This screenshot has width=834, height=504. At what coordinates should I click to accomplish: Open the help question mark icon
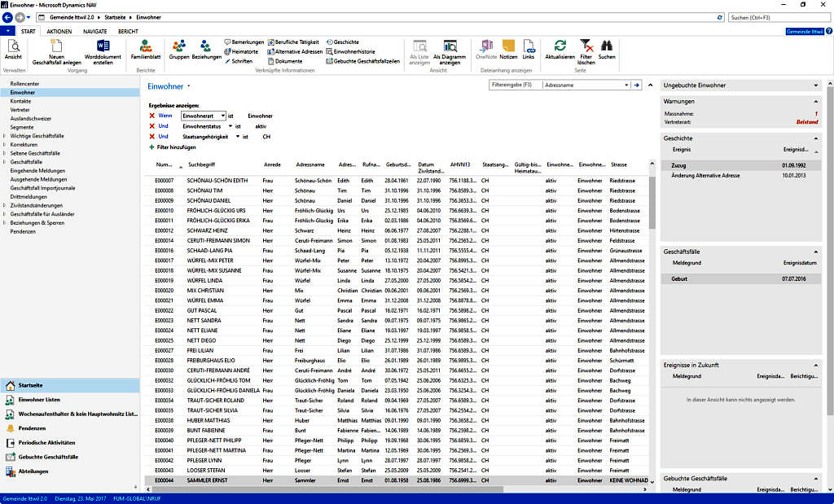[828, 32]
